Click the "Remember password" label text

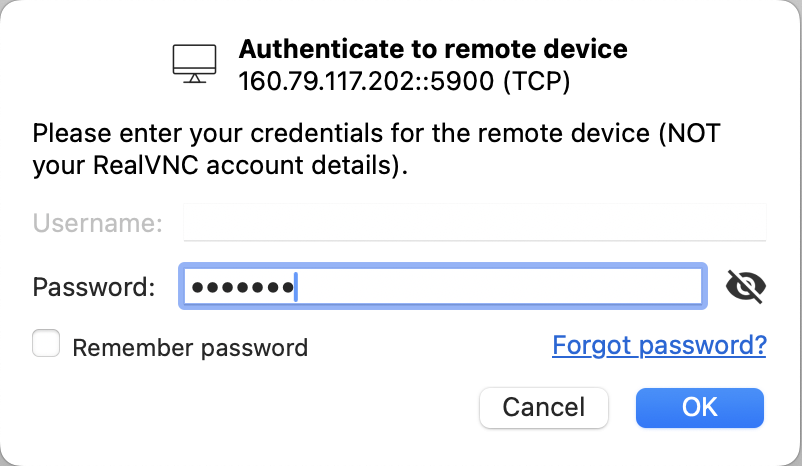[190, 348]
